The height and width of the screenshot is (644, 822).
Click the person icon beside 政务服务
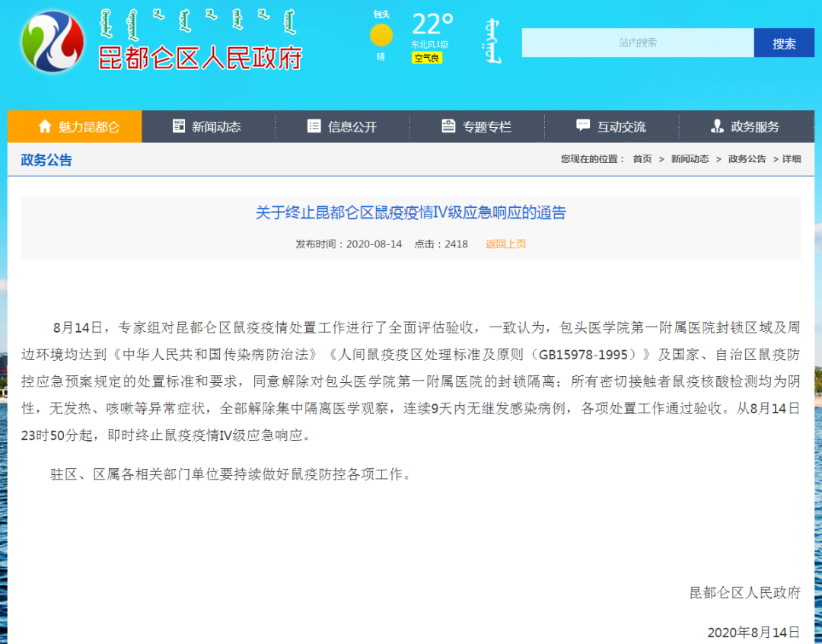pyautogui.click(x=716, y=126)
